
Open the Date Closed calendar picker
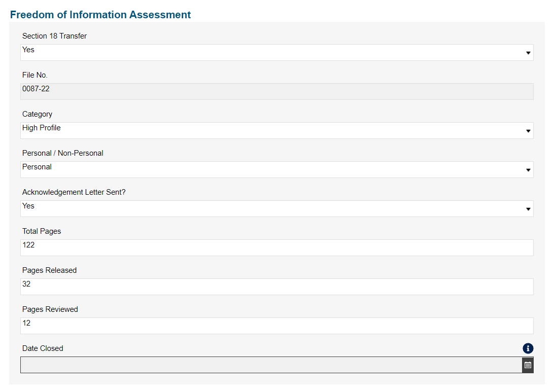[x=528, y=365]
